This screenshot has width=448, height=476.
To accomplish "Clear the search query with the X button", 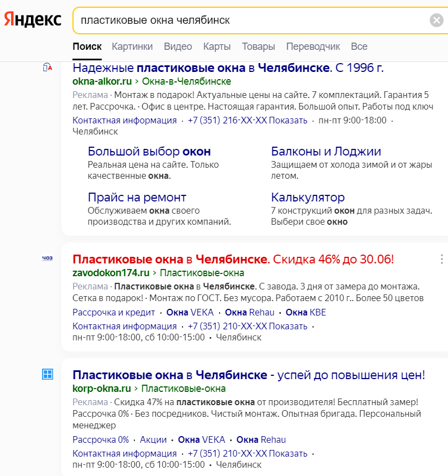I will (x=436, y=20).
